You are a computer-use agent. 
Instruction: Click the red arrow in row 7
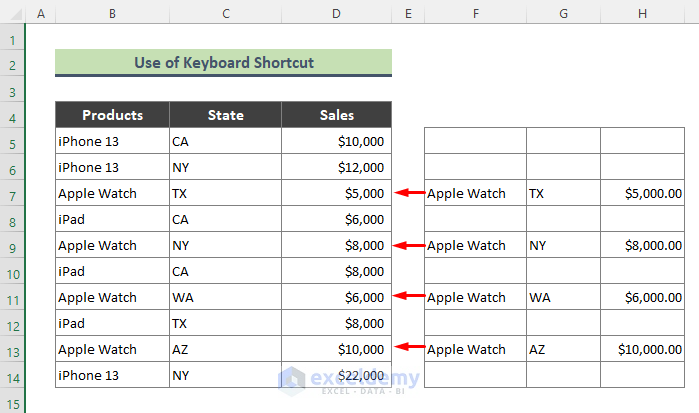coord(408,193)
